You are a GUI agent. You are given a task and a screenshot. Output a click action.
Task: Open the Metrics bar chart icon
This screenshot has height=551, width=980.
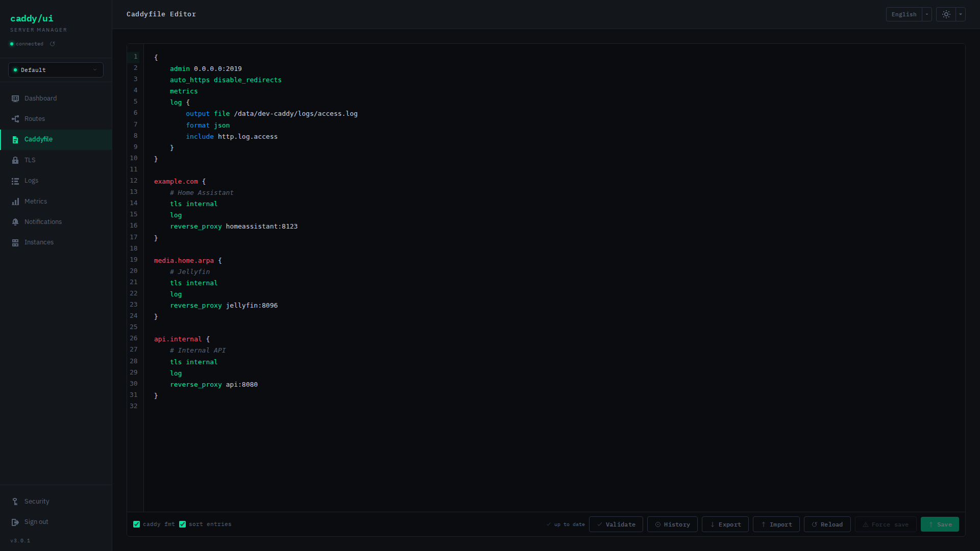coord(15,202)
